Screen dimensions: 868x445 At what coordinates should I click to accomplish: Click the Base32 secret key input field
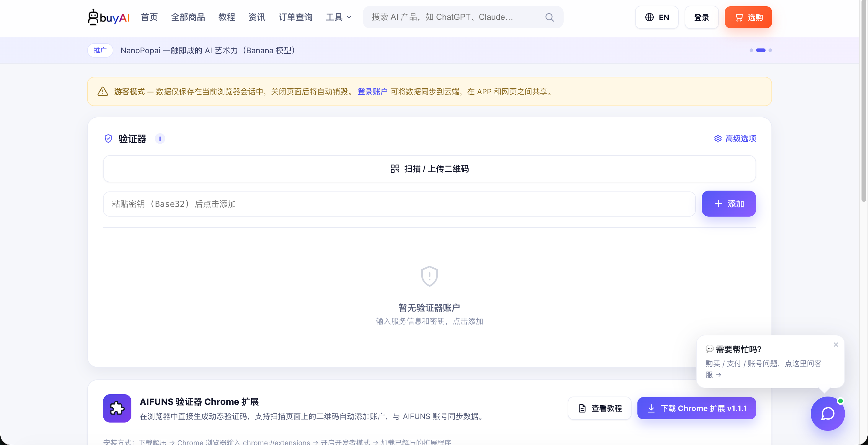tap(399, 204)
